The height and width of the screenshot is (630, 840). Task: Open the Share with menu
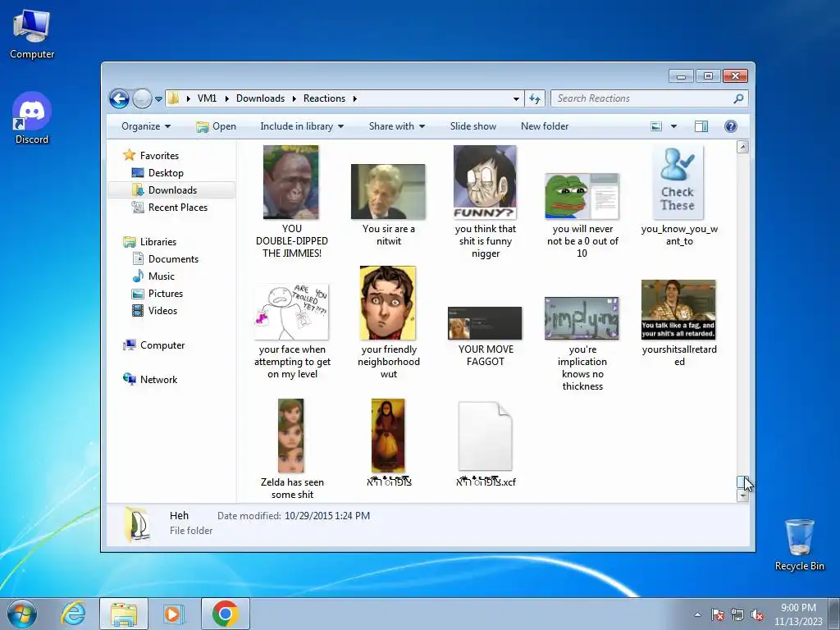point(397,126)
